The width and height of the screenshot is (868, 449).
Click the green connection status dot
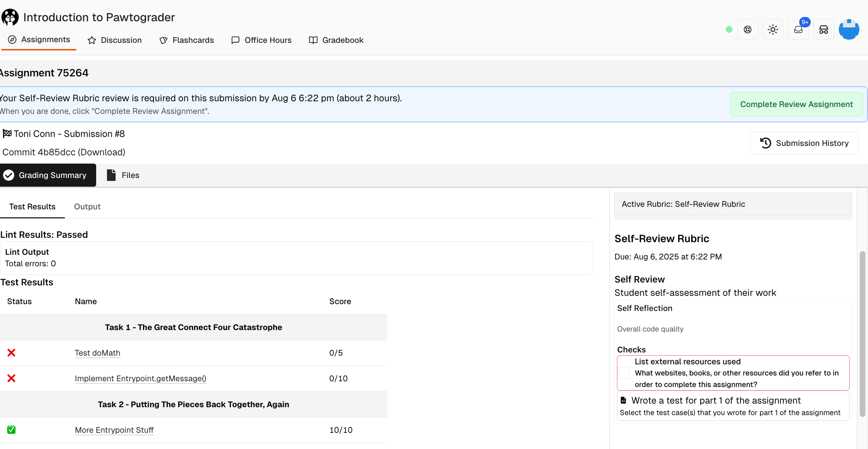point(729,30)
